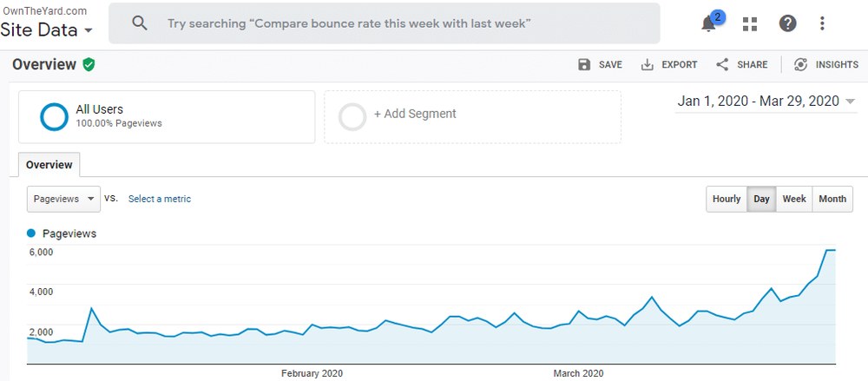Switch chart to Day view
Image resolution: width=868 pixels, height=381 pixels.
[762, 199]
